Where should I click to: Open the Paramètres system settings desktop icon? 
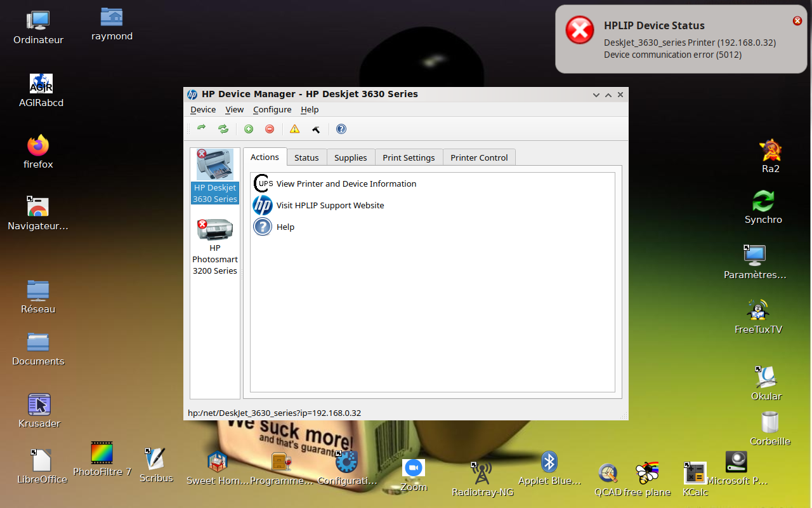point(755,262)
